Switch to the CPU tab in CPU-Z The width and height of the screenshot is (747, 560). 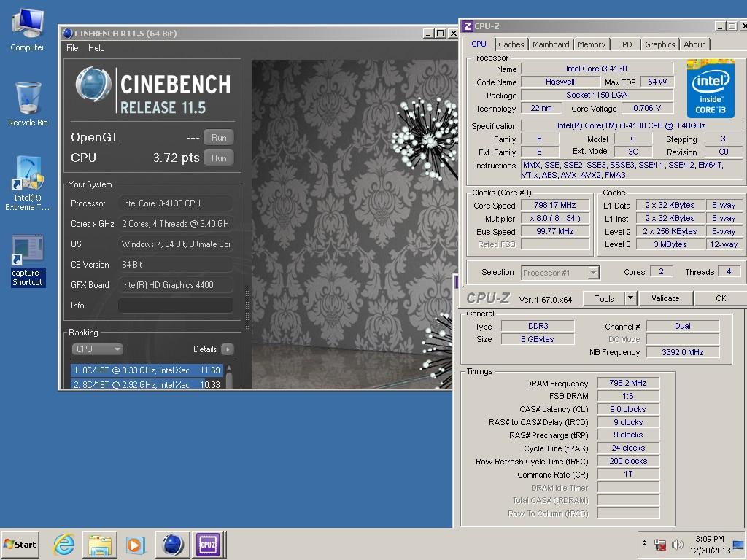pos(479,44)
